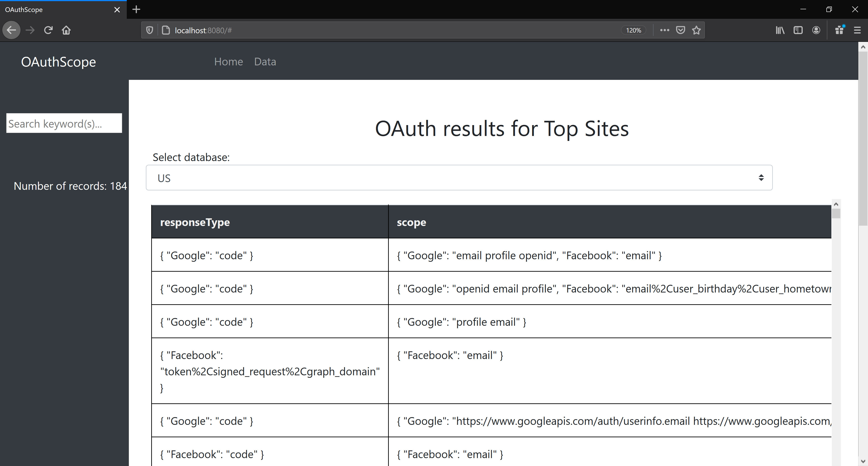The width and height of the screenshot is (868, 466).
Task: Select the token%2Csigned_request responseType cell
Action: pos(270,371)
